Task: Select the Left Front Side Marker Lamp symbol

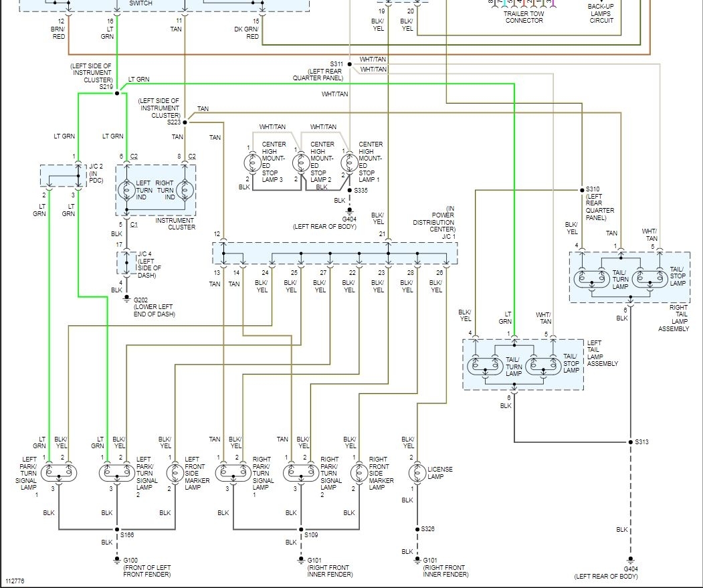Action: [175, 473]
